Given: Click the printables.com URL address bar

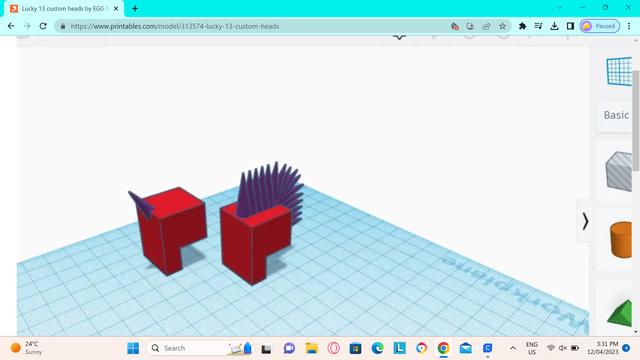Looking at the screenshot, I should coord(175,26).
